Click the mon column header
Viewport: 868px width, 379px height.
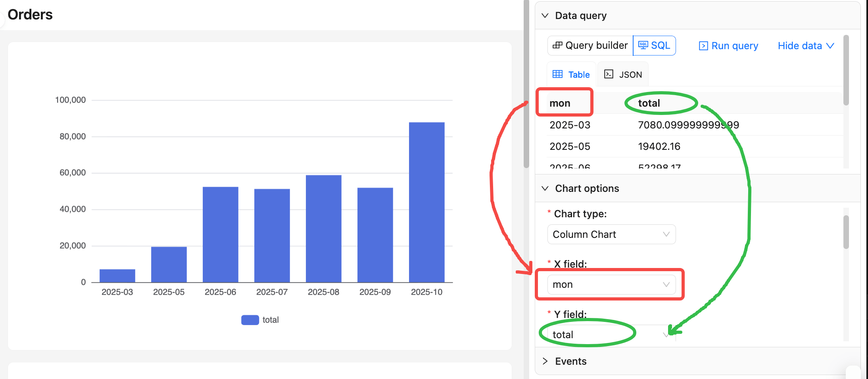(x=560, y=103)
